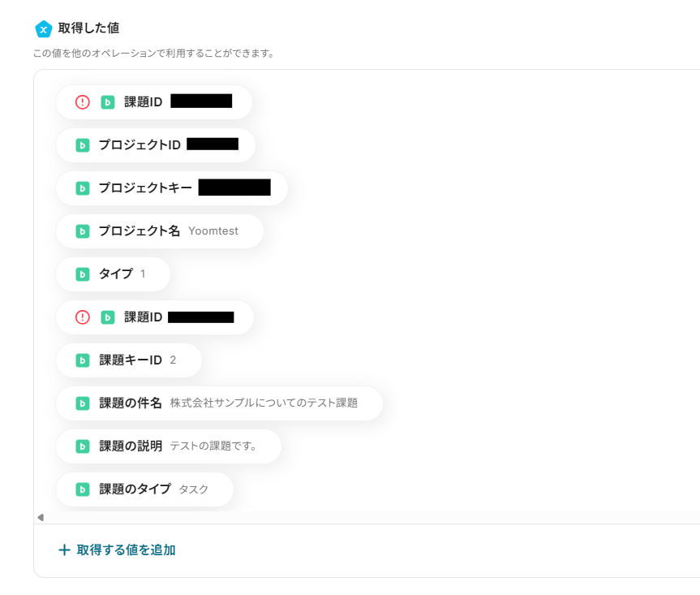Click the green Backlog icon beside 課題キーID

click(82, 360)
